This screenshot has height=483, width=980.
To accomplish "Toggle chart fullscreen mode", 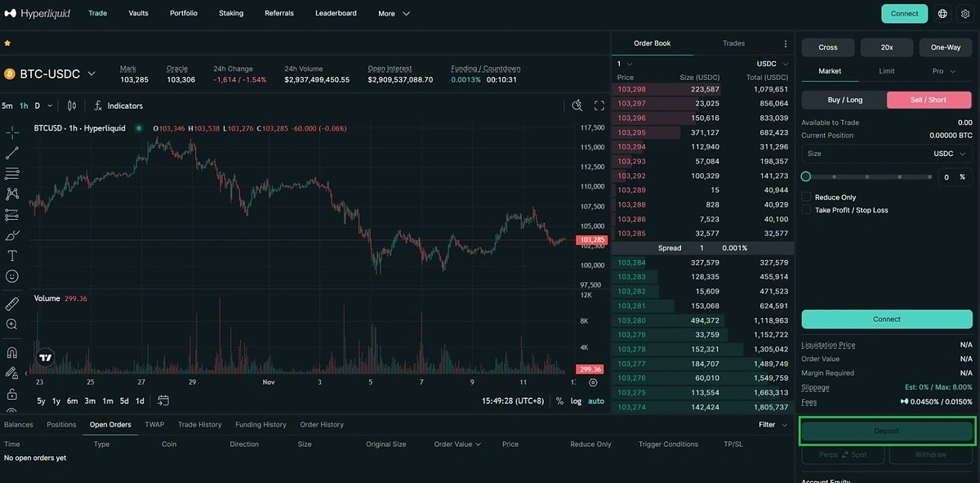I will (x=599, y=105).
